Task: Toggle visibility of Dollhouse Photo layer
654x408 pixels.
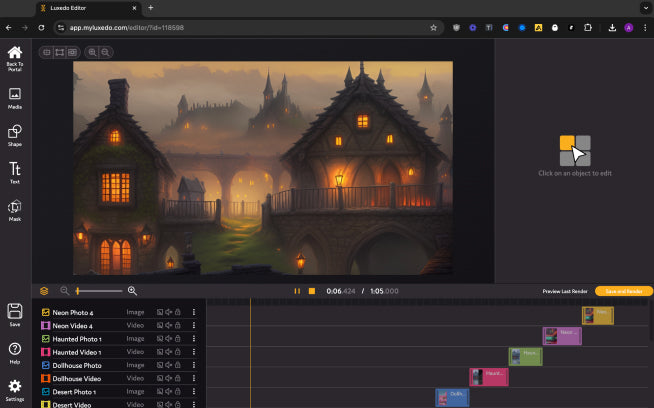Action: tap(159, 365)
